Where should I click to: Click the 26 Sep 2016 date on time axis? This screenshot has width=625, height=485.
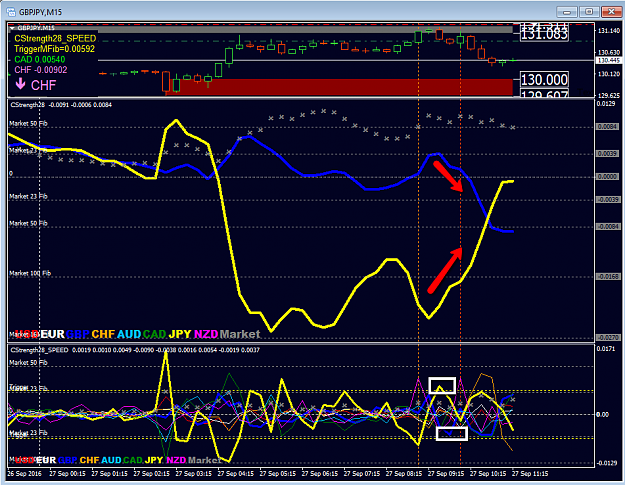[x=24, y=474]
